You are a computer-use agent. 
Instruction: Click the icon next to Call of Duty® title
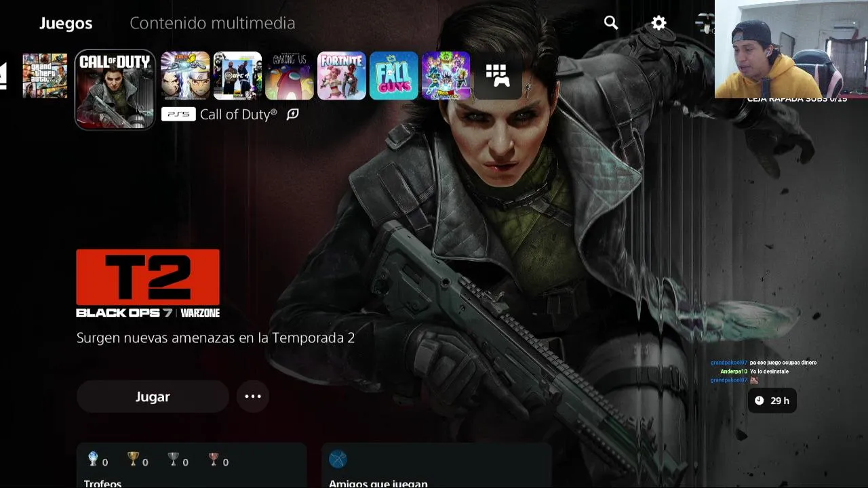(292, 115)
